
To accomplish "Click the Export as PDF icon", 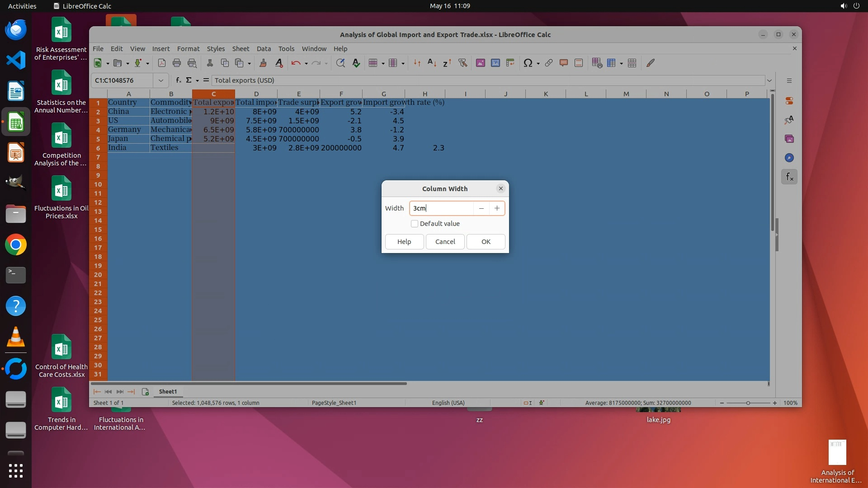I will [162, 63].
